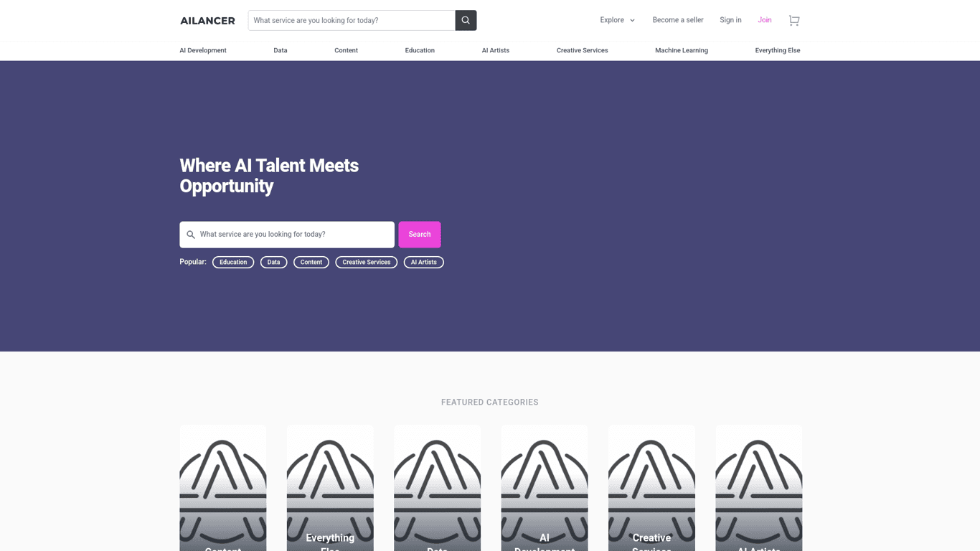Focus the header search text box
Viewport: 980px width, 551px height.
(x=352, y=20)
